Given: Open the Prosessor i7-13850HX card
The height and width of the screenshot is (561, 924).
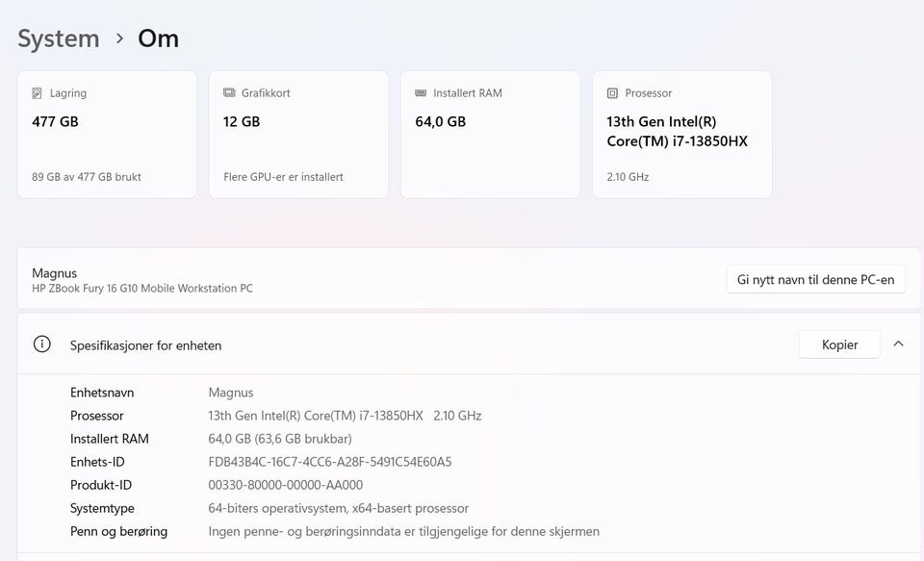Looking at the screenshot, I should pyautogui.click(x=681, y=135).
